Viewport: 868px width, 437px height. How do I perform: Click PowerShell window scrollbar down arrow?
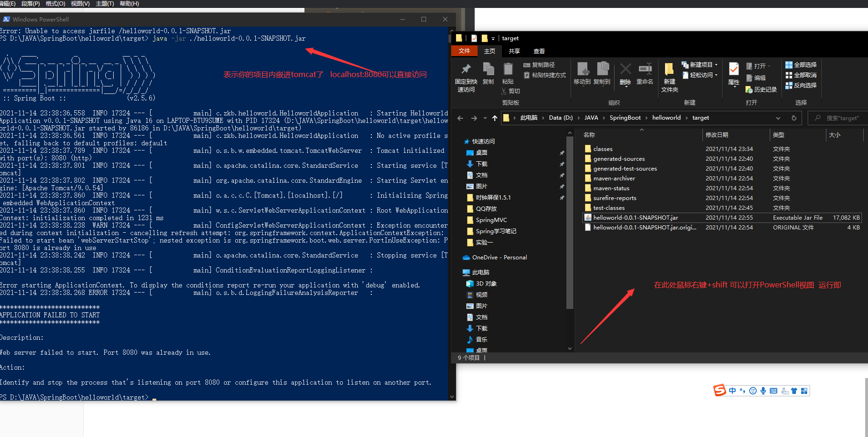452,397
